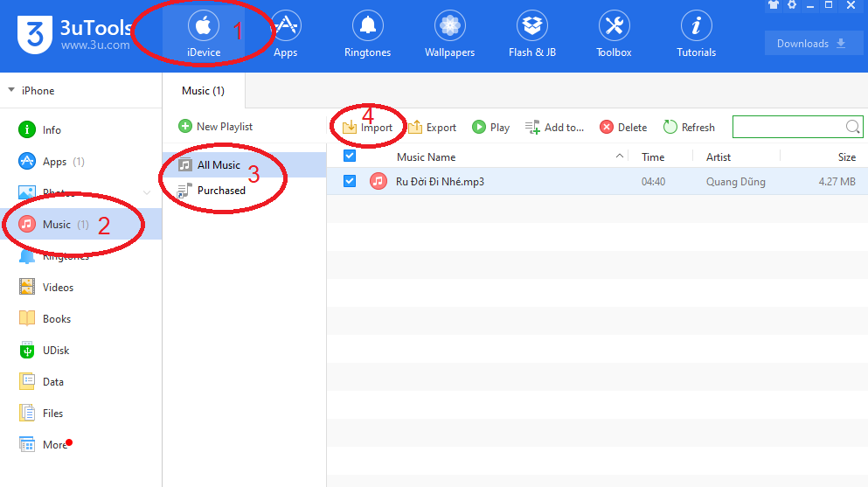This screenshot has width=868, height=487.
Task: Open the Tutorials section
Action: tap(697, 36)
